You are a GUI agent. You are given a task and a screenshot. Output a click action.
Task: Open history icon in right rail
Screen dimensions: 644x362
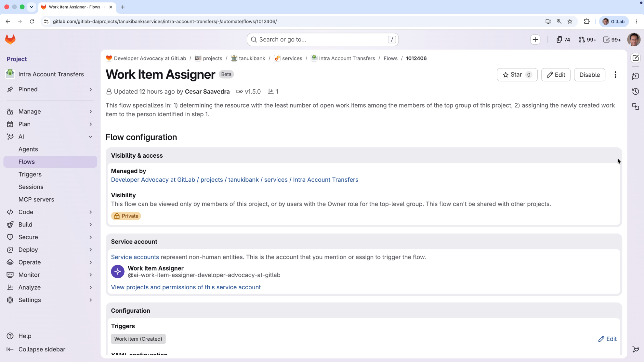(x=635, y=92)
